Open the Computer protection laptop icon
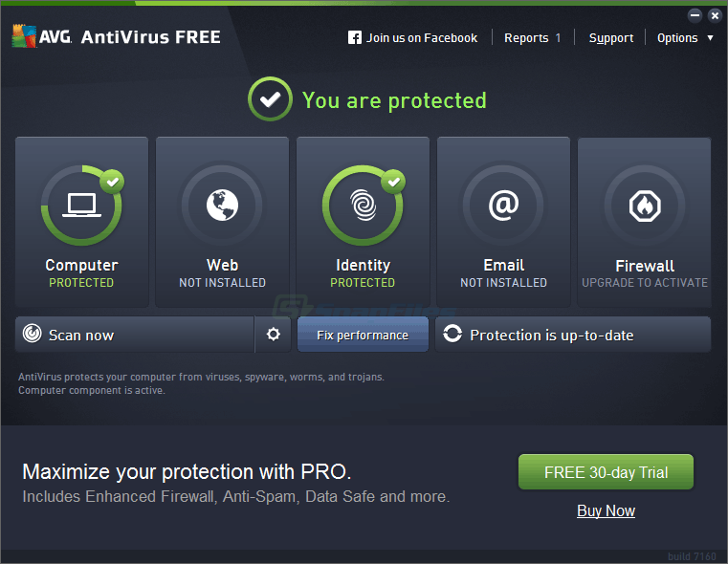Viewport: 728px width, 564px height. 81,206
